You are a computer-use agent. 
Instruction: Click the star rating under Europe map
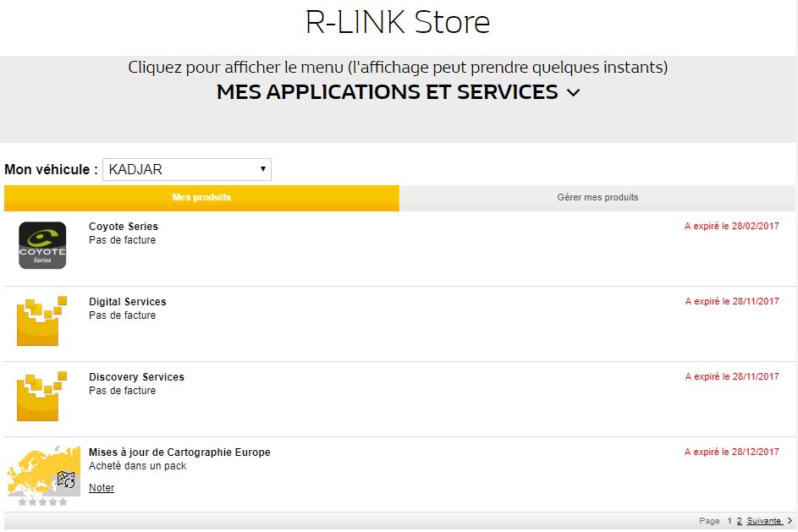tap(42, 502)
